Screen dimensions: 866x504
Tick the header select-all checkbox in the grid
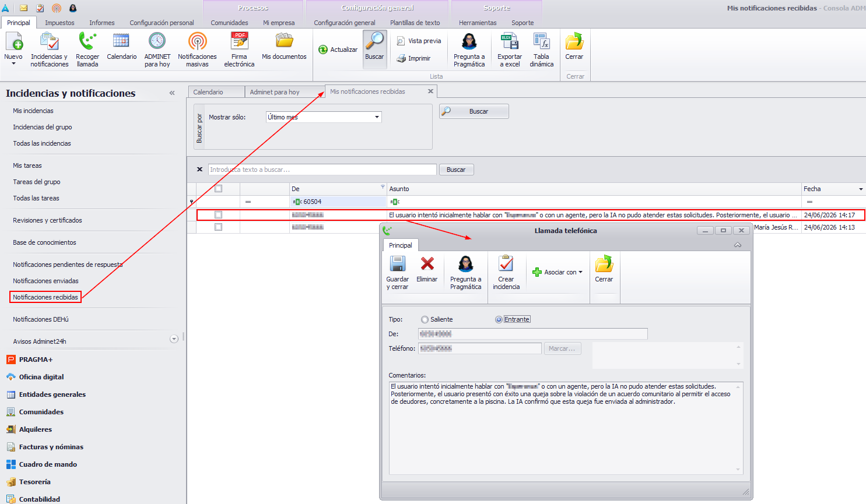click(218, 189)
